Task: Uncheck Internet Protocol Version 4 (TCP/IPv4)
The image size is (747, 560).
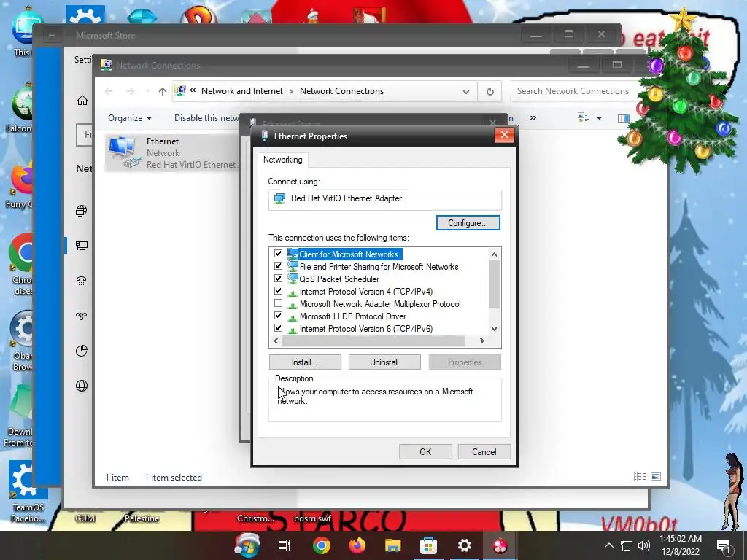Action: (278, 291)
